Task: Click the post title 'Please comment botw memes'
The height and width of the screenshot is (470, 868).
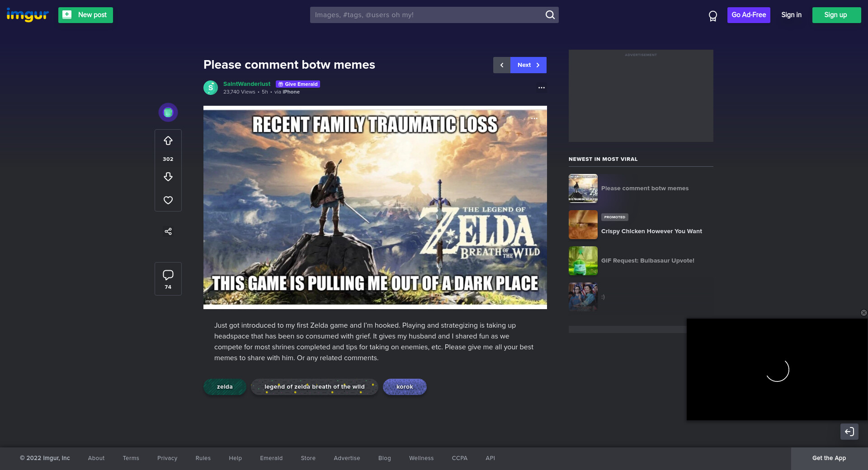Action: [x=289, y=65]
